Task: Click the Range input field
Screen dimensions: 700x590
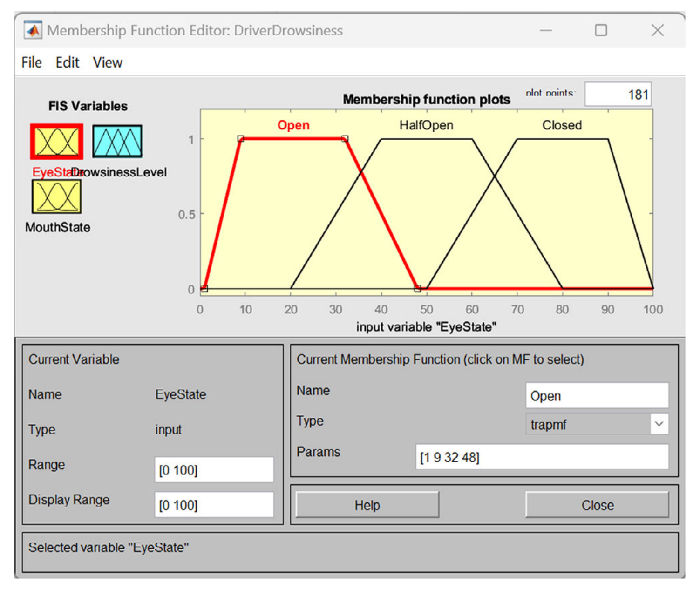Action: click(214, 470)
